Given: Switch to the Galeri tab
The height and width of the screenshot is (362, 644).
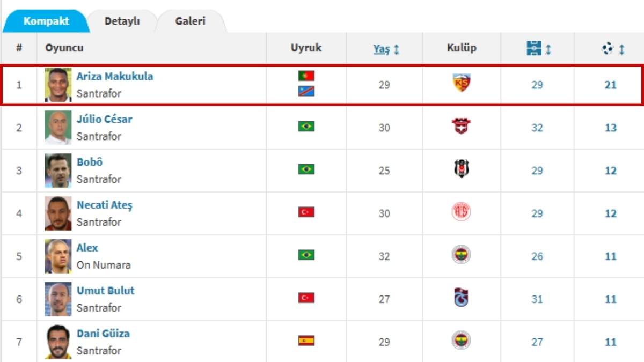Looking at the screenshot, I should pos(190,21).
